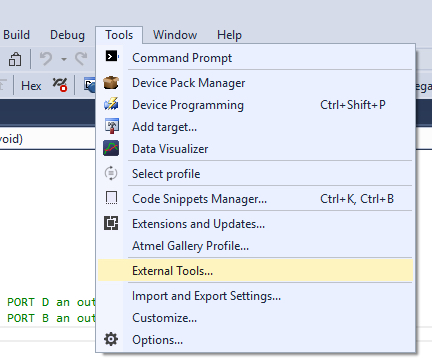Click the Extensions and Updates icon
Viewport: 432px width, 360px height.
tap(111, 223)
